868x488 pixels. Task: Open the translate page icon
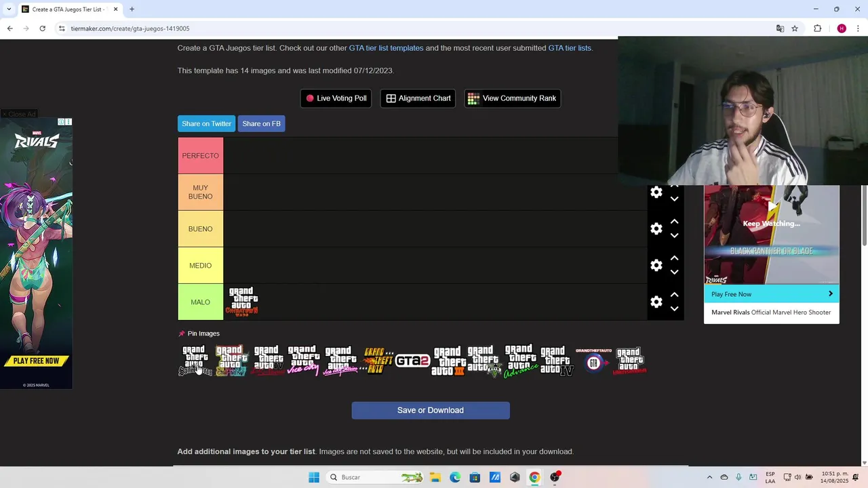[x=780, y=28]
